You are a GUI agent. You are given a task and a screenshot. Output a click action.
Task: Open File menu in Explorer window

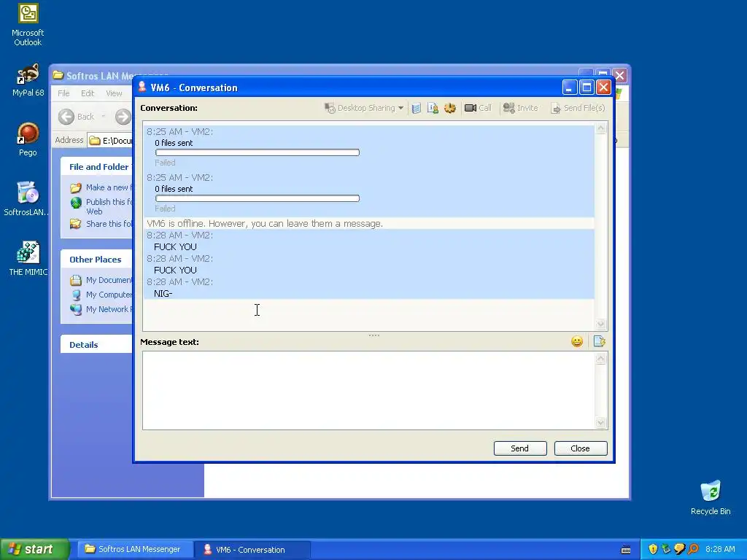pos(63,93)
